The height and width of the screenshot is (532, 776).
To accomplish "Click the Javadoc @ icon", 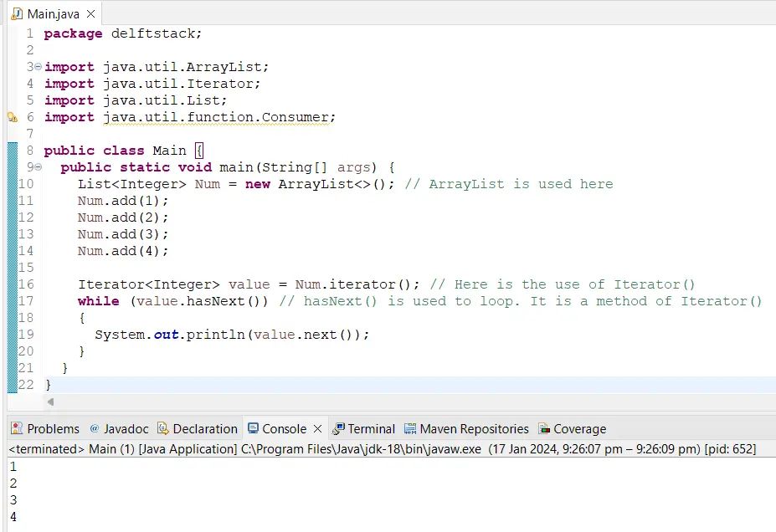I will coord(95,428).
